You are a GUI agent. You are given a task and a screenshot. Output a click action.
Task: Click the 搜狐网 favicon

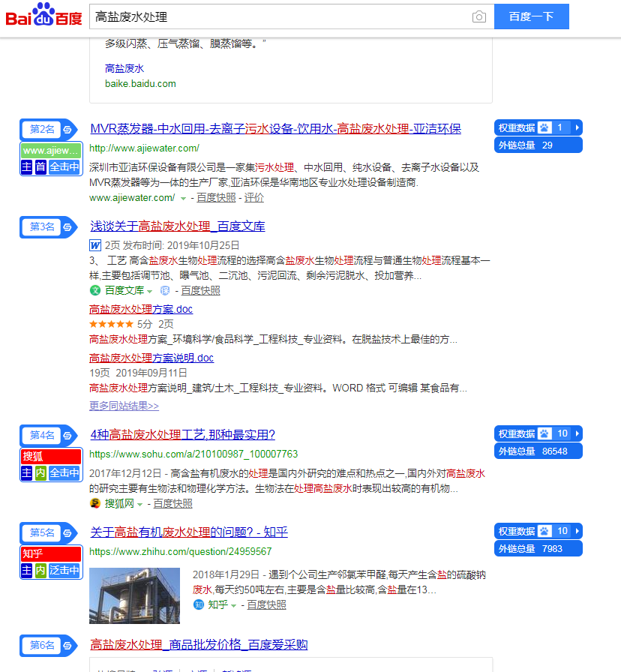tap(95, 503)
